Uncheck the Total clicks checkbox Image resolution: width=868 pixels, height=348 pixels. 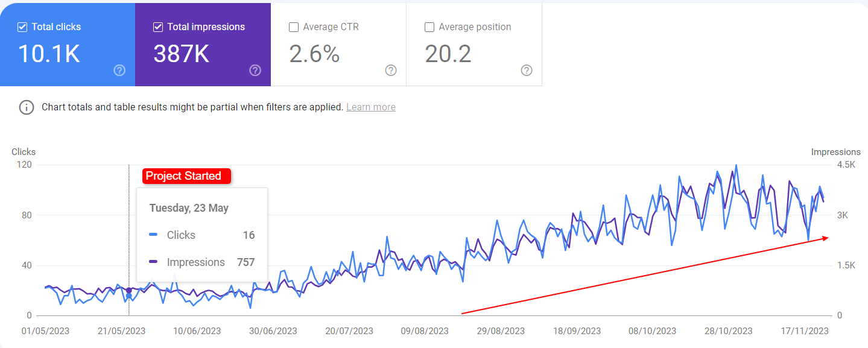22,27
